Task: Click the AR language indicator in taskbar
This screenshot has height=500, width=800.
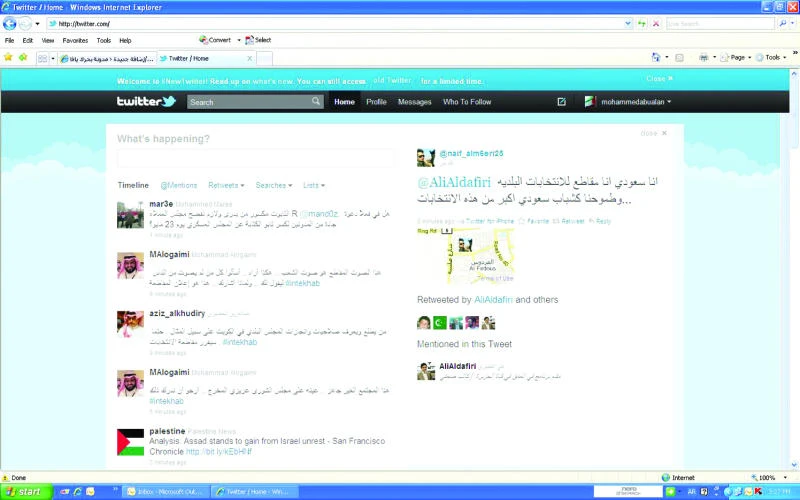Action: point(691,492)
